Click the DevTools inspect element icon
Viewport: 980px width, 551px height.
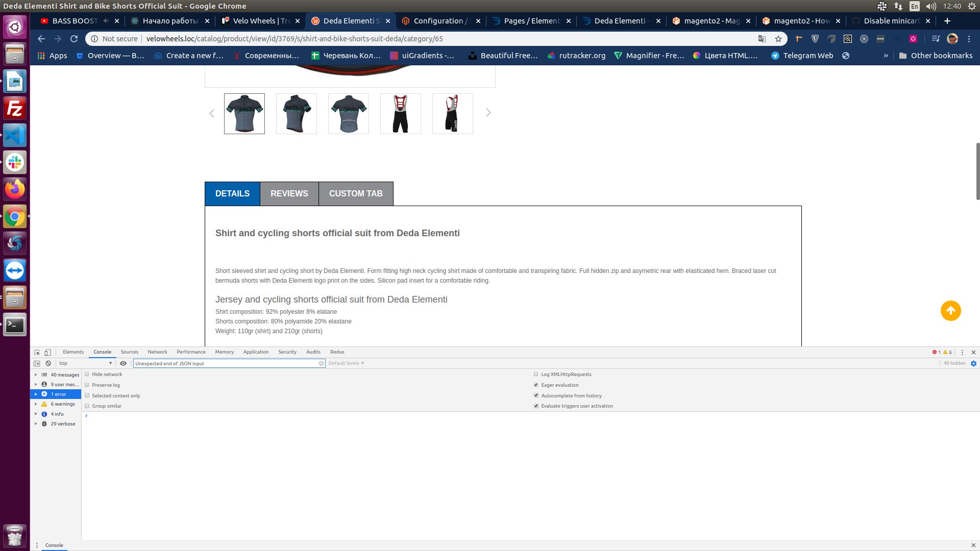(x=37, y=352)
